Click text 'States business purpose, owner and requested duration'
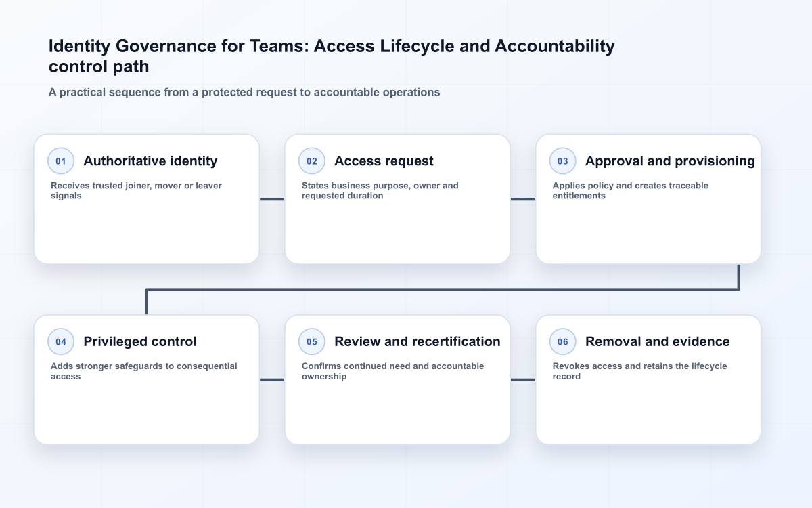Viewport: 812px width, 508px height. [380, 190]
